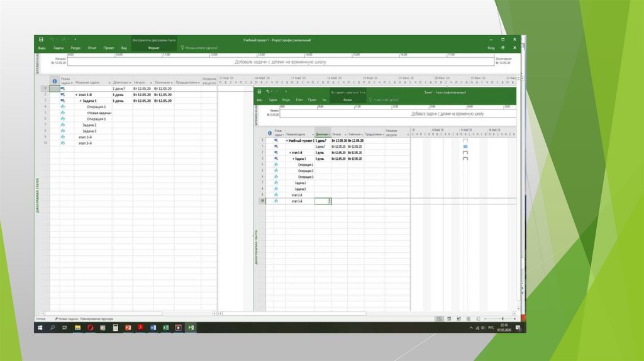Image resolution: width=644 pixels, height=361 pixels.
Task: Collapse Учебный проект 1 summary in front window
Action: click(x=287, y=140)
